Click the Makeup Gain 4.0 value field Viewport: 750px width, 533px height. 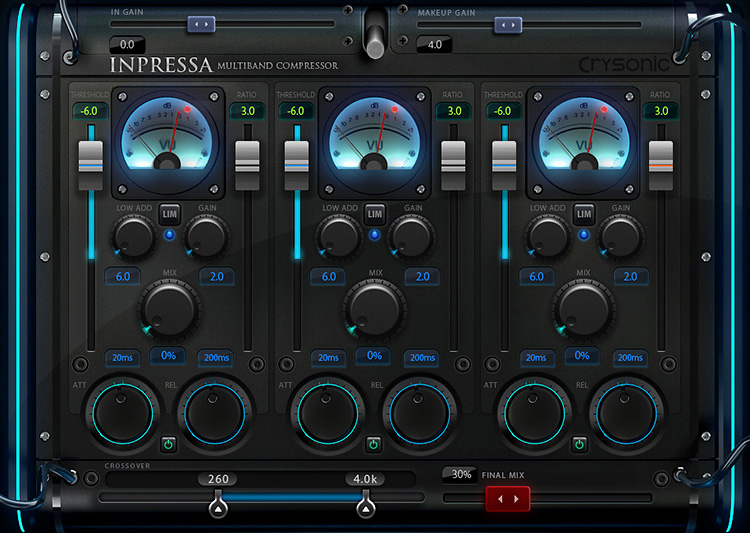[434, 44]
